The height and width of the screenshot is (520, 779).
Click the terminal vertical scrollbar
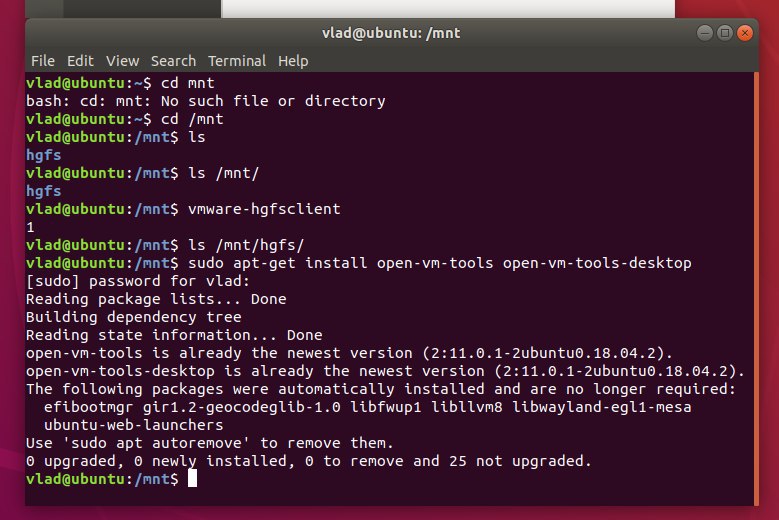[x=756, y=288]
